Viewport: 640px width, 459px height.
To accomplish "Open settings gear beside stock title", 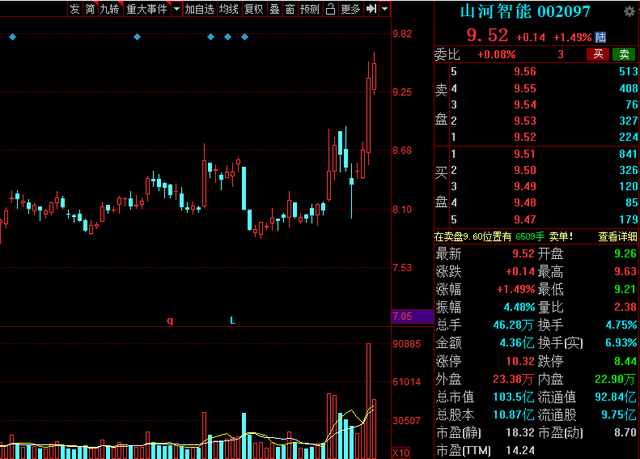I will [629, 11].
